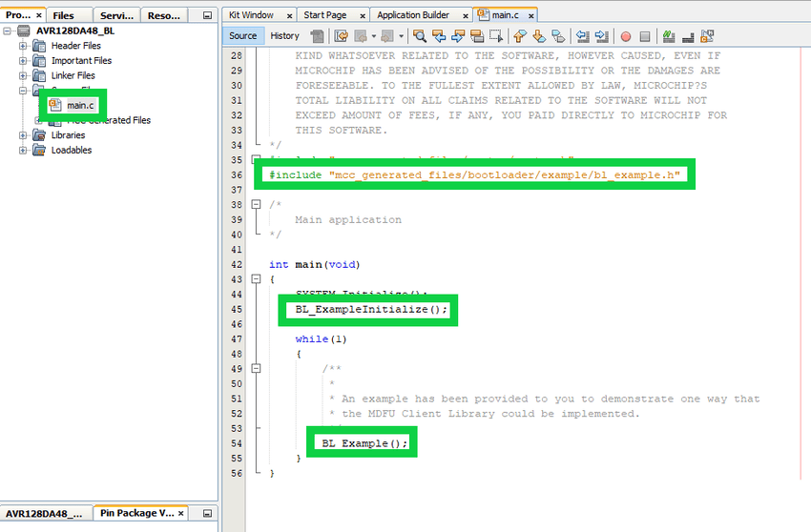Toggle the Highlight Search icon
The width and height of the screenshot is (811, 532).
(x=477, y=36)
